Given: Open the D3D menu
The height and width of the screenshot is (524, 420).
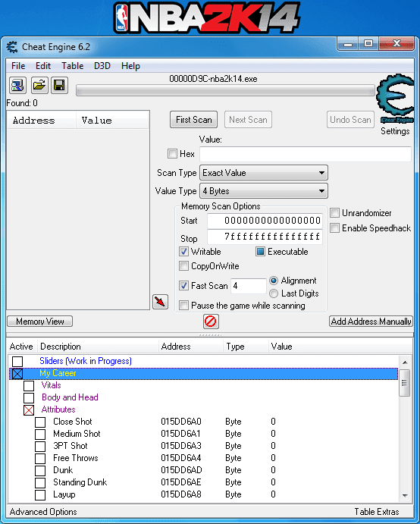Looking at the screenshot, I should coord(102,66).
